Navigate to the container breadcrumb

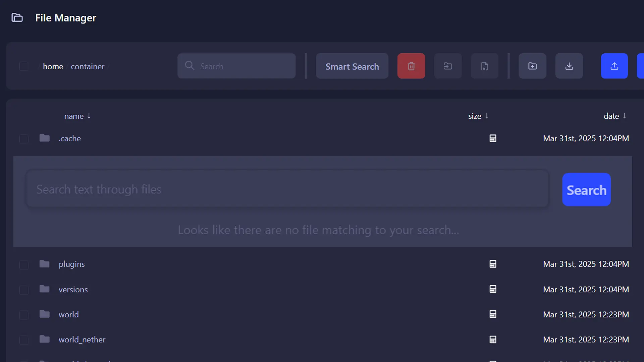(x=88, y=66)
